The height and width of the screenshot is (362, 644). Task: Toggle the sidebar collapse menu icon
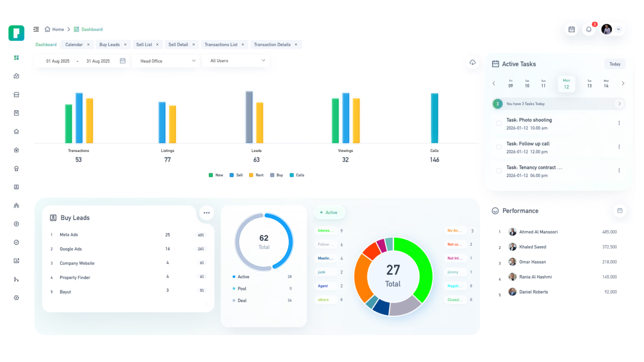coord(36,29)
